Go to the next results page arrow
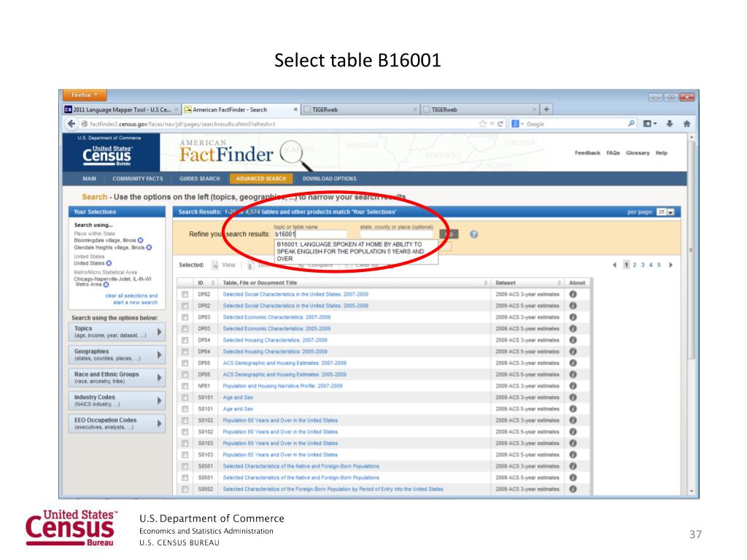This screenshot has height=560, width=747. [671, 265]
